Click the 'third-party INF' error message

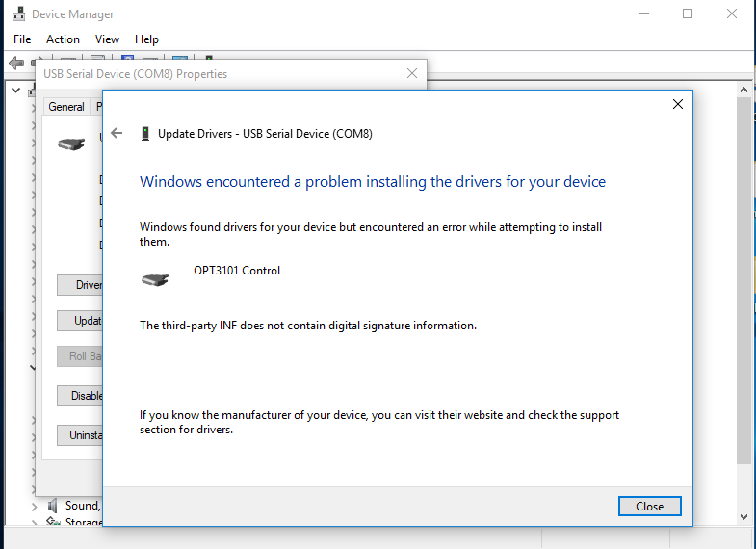click(308, 326)
